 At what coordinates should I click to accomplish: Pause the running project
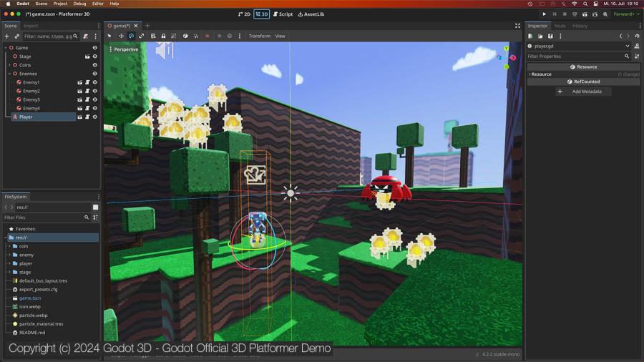555,14
